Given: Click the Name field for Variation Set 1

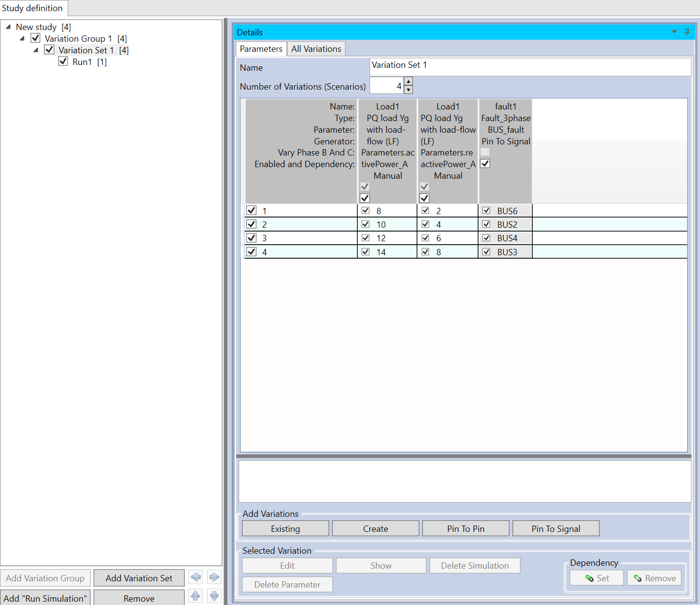Looking at the screenshot, I should point(530,67).
